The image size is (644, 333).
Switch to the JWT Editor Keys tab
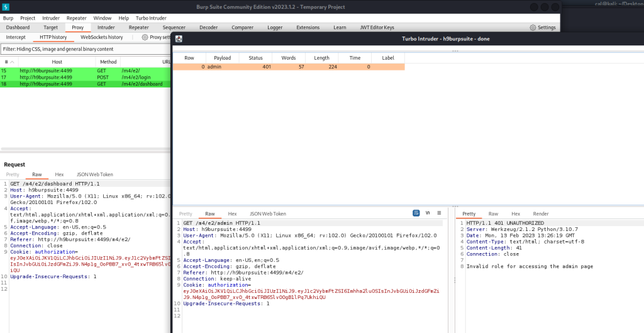[377, 28]
